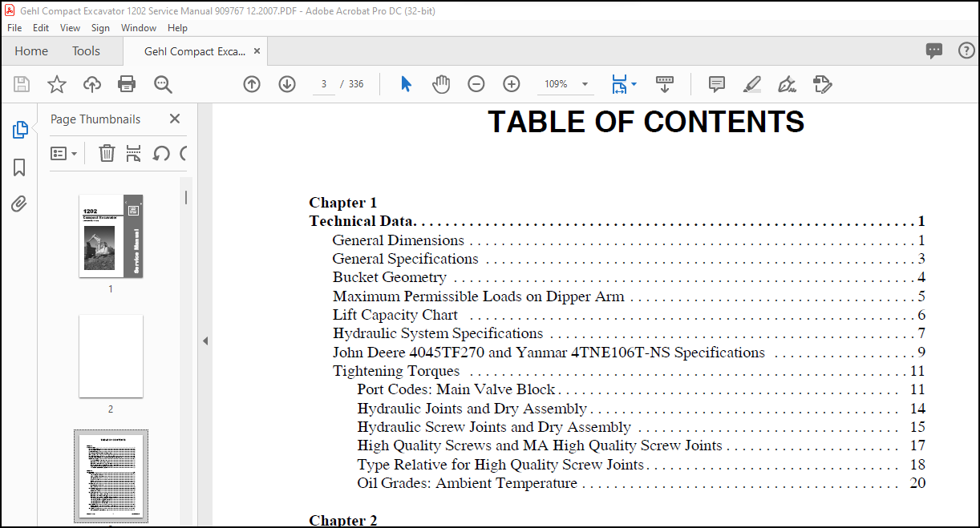Click Hydraulic Joints and Dry Assembly entry

641,409
